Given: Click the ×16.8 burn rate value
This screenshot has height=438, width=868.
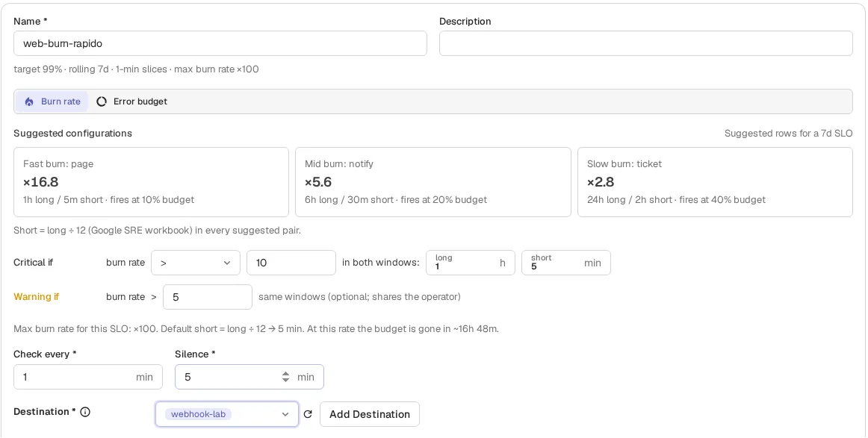Looking at the screenshot, I should click(x=41, y=182).
